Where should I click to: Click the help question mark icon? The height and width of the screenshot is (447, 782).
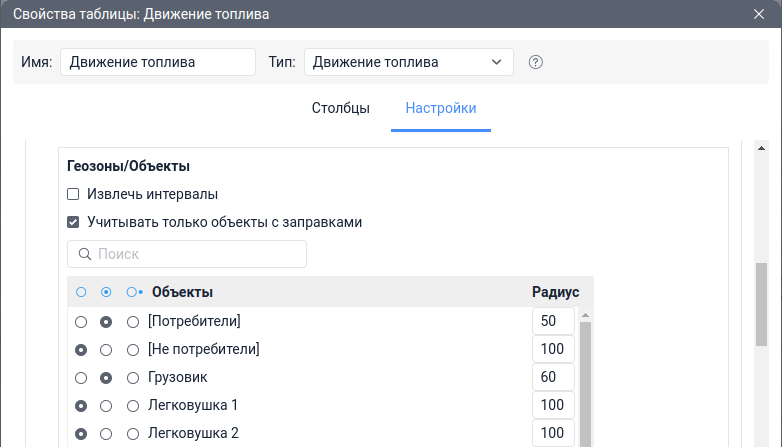(x=535, y=62)
